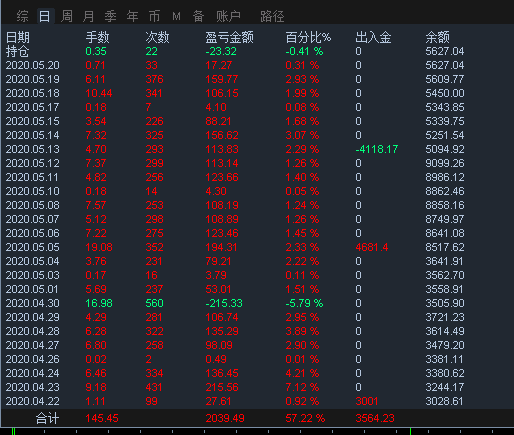The width and height of the screenshot is (514, 435).
Task: Click the 盈亏金额 column header
Action: 229,37
